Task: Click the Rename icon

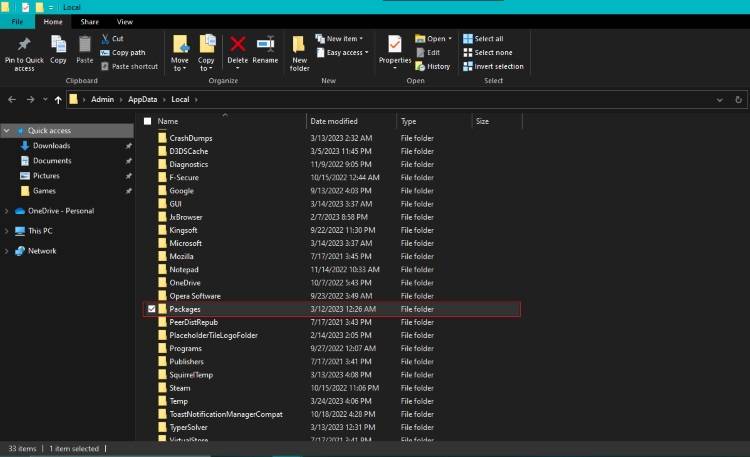Action: [265, 45]
